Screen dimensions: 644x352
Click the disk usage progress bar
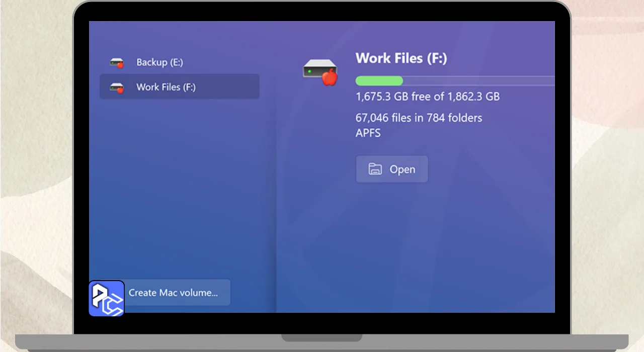point(455,81)
